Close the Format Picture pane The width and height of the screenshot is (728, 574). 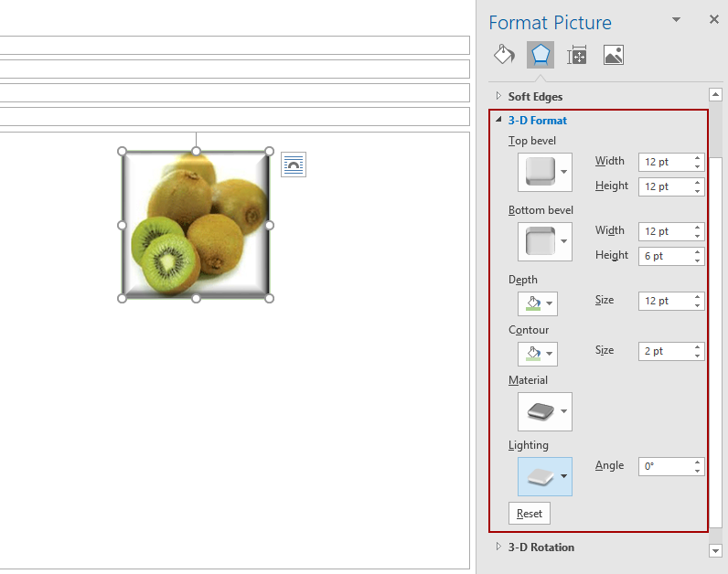714,19
